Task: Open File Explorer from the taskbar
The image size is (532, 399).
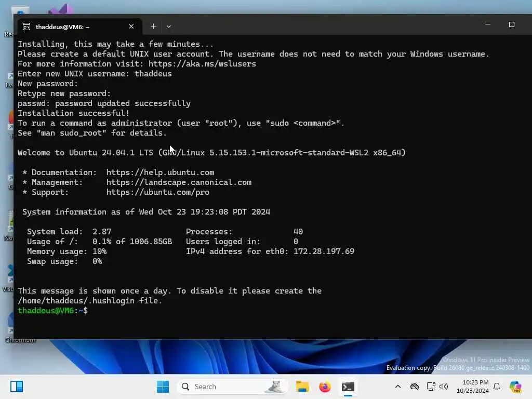Action: point(302,387)
